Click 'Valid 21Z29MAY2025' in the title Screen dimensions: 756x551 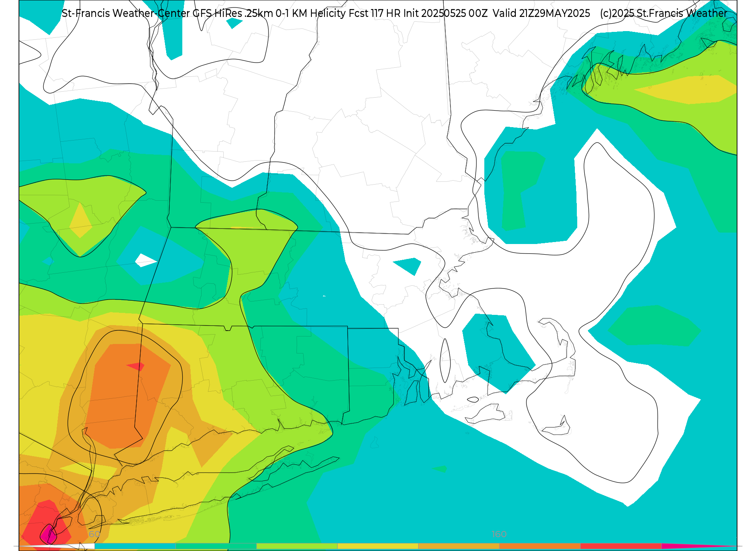click(541, 13)
